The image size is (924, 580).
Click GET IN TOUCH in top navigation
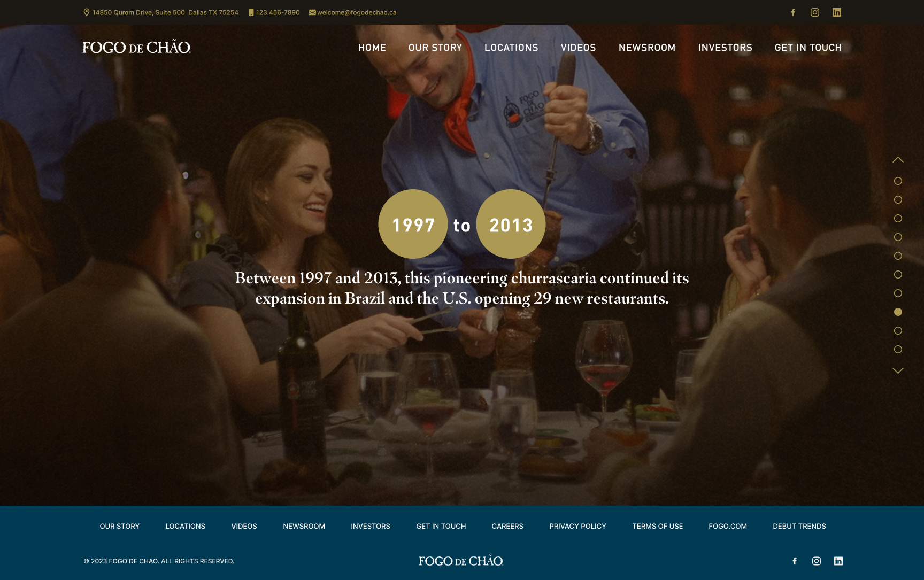808,48
